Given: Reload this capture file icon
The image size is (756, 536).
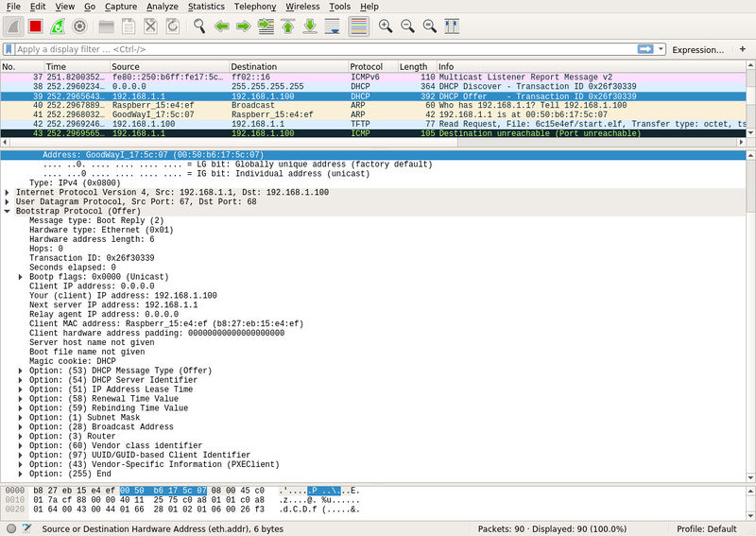Looking at the screenshot, I should click(173, 26).
